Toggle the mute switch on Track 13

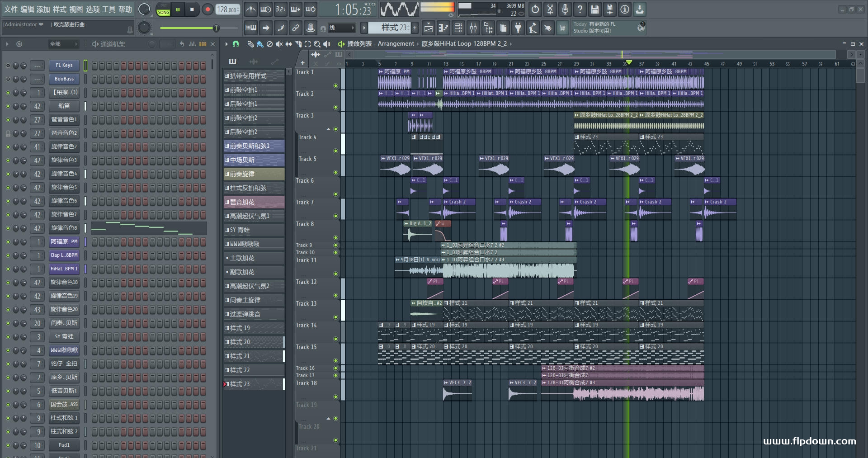(x=335, y=317)
